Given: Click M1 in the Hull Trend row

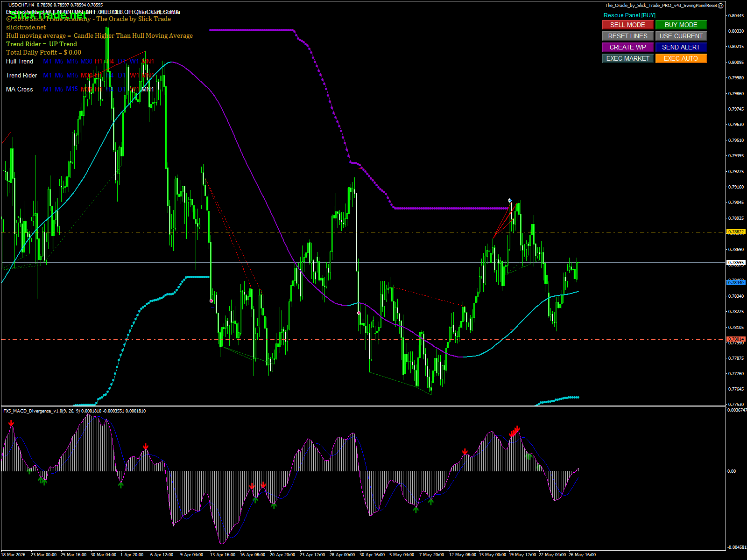Looking at the screenshot, I should point(47,61).
